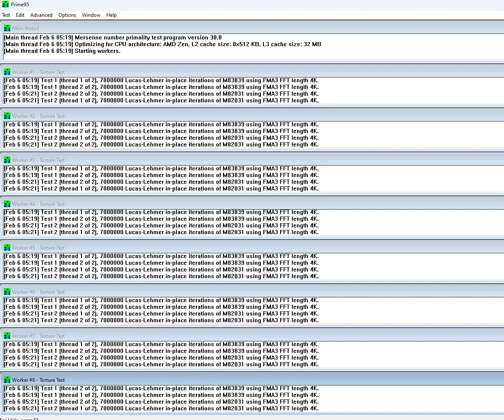Activate Worker #3 - Torture Test title bar
The width and height of the screenshot is (504, 420).
(x=252, y=160)
